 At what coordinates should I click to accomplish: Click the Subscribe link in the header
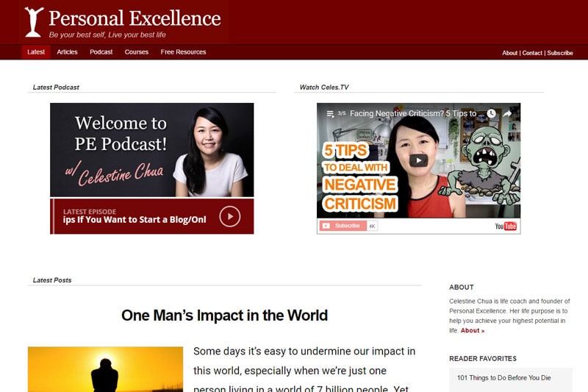point(560,53)
